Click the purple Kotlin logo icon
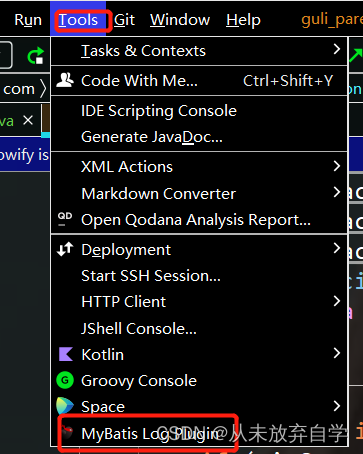This screenshot has width=363, height=454. 65,354
